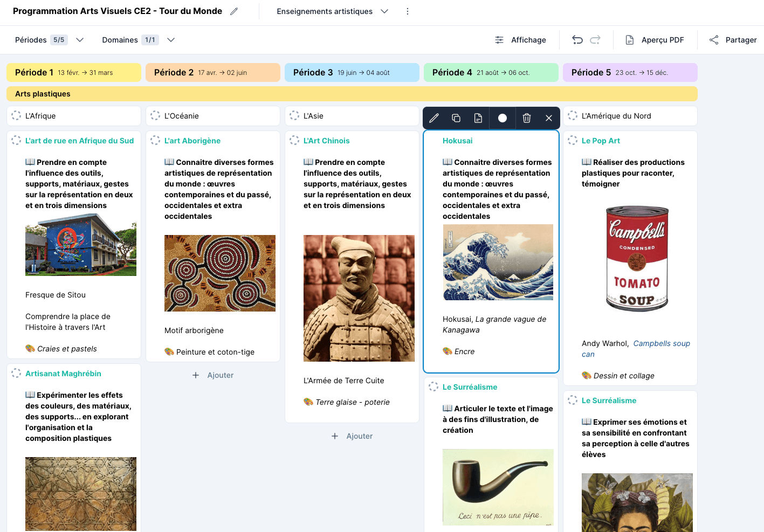Click the text 'L'Armée de Terre Cuite'
The height and width of the screenshot is (532, 764).
tap(344, 381)
